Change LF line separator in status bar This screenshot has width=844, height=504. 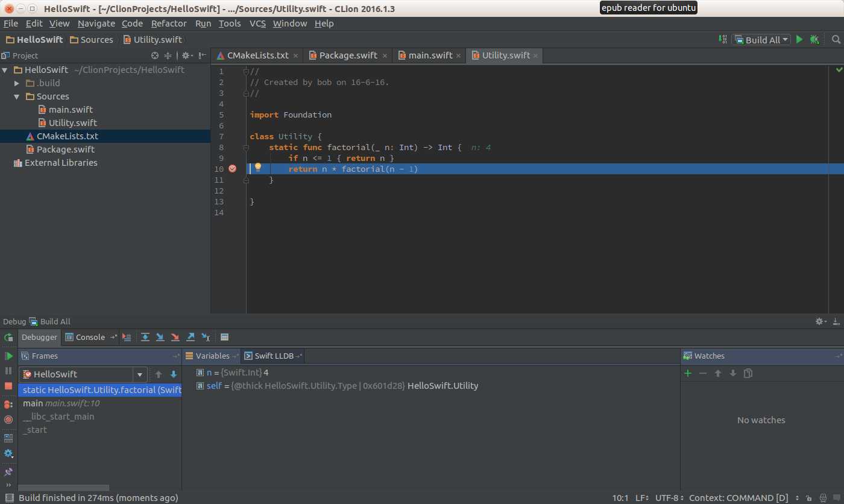pos(642,498)
